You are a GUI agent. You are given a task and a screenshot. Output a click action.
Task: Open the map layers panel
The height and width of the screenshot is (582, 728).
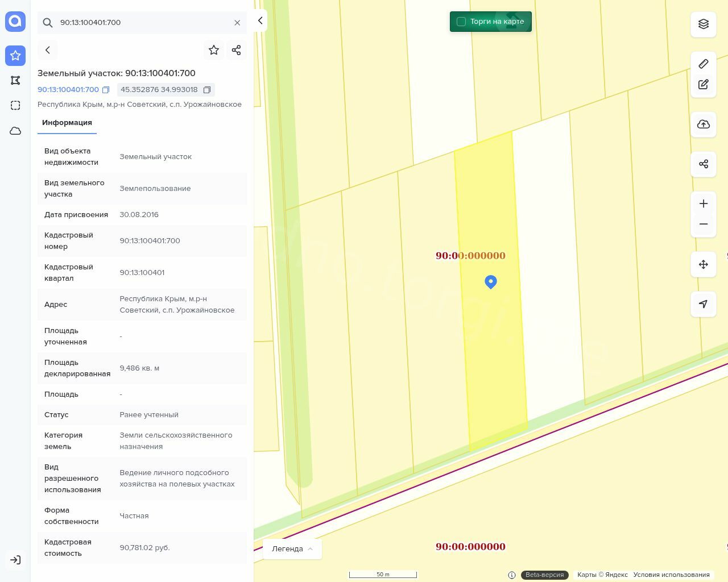(703, 24)
